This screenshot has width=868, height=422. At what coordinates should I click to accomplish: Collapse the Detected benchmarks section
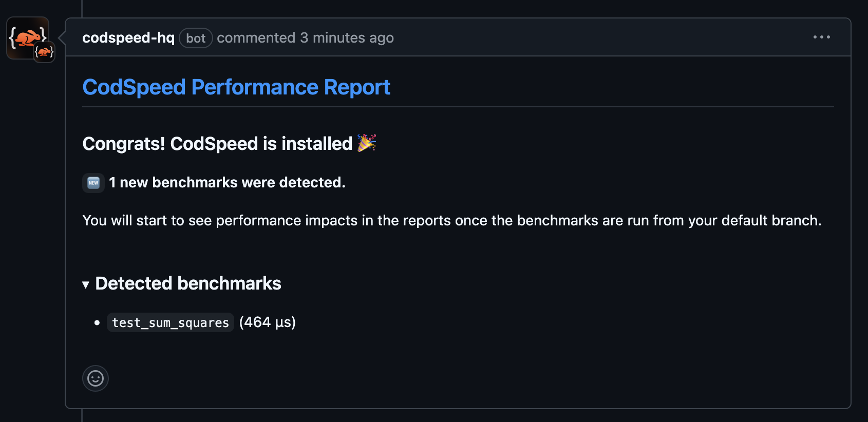[x=188, y=283]
